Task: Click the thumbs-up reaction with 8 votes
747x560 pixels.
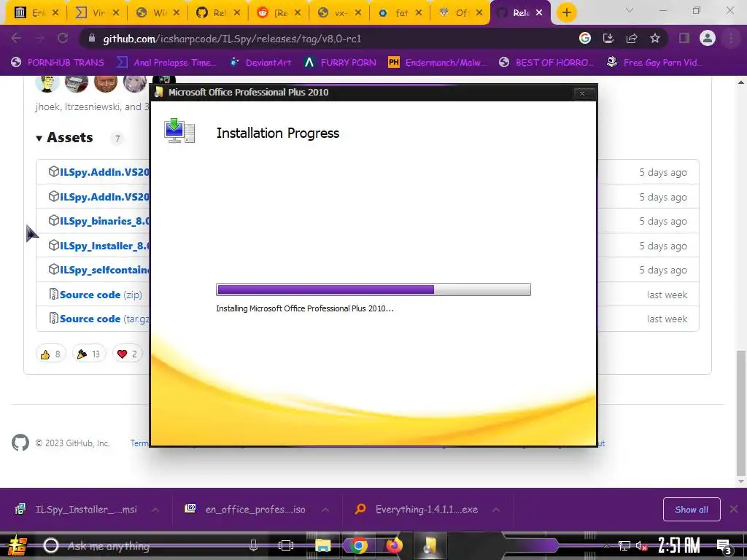Action: pos(50,354)
